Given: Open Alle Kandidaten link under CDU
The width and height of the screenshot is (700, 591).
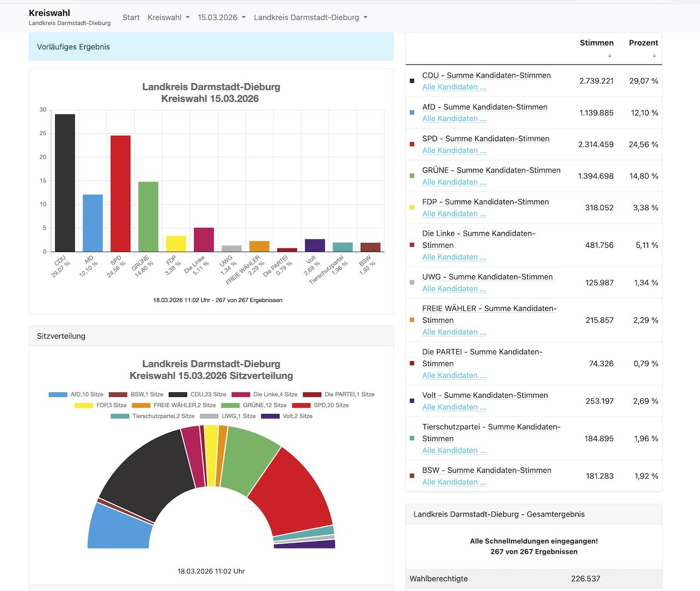Looking at the screenshot, I should coord(454,87).
